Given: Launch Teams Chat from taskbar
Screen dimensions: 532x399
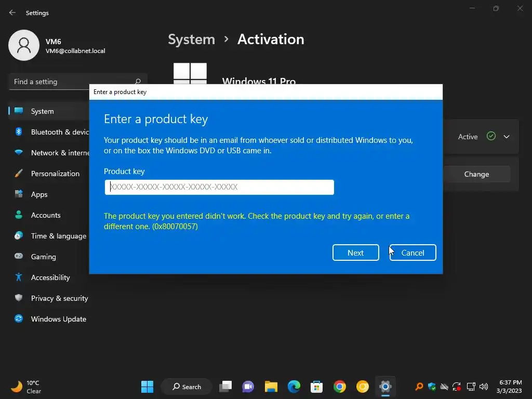Looking at the screenshot, I should click(x=248, y=387).
